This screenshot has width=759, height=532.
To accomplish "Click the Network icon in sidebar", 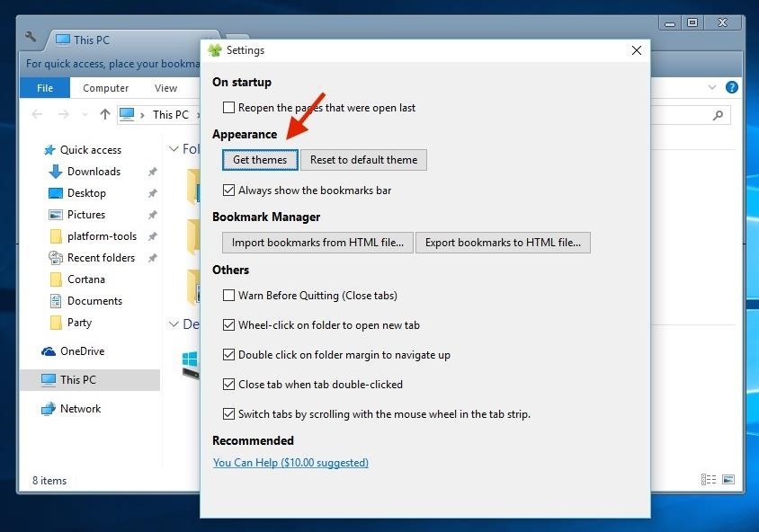I will coord(49,409).
